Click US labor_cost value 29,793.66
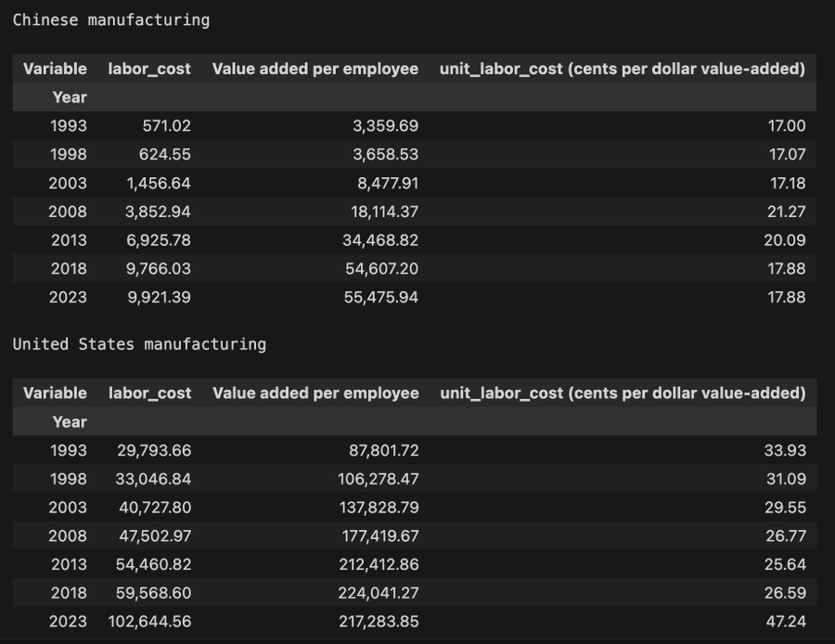 pyautogui.click(x=154, y=451)
